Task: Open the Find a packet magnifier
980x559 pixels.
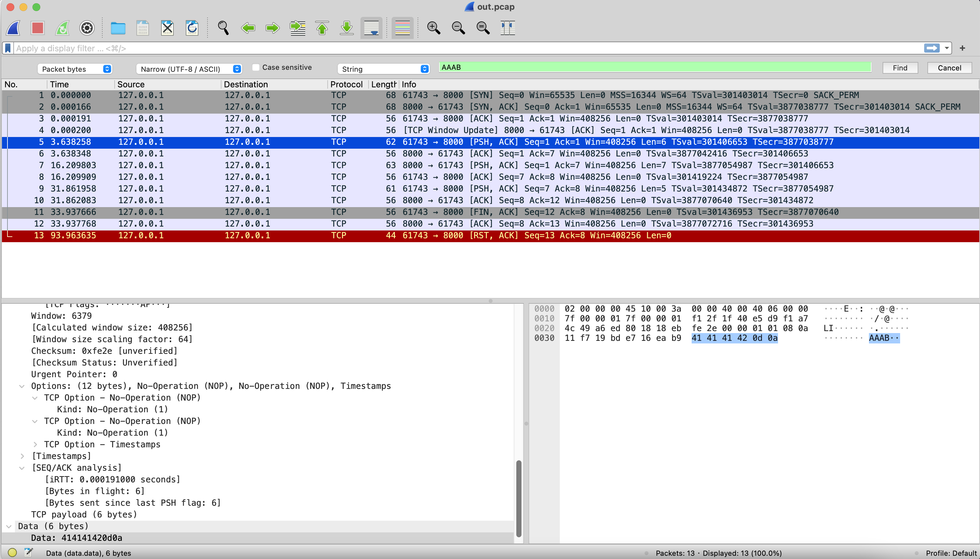Action: pyautogui.click(x=223, y=28)
